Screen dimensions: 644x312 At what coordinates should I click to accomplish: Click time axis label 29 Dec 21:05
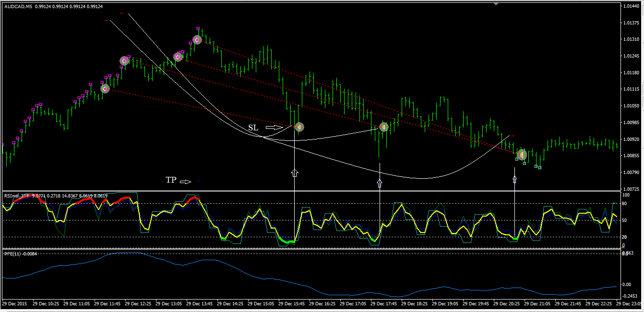point(537,304)
